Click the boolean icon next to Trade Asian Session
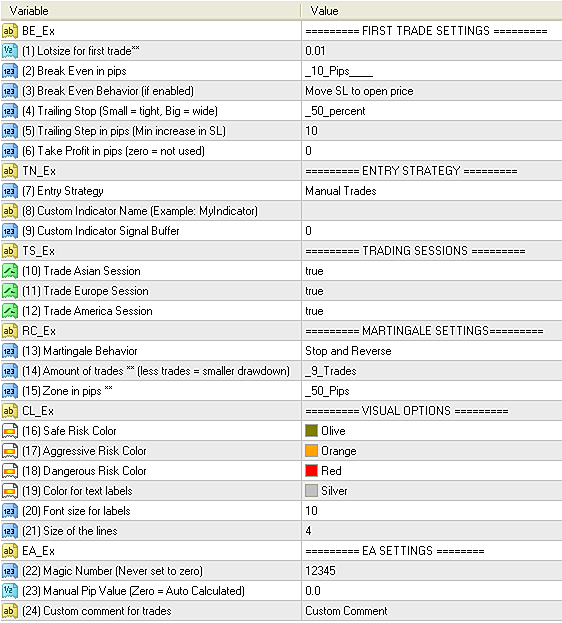Viewport: 562px width, 623px height. [10, 271]
